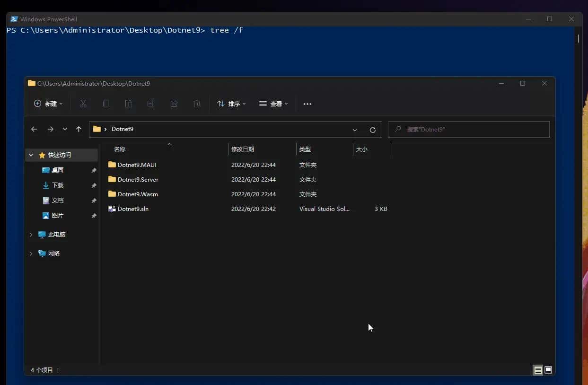Image resolution: width=588 pixels, height=385 pixels.
Task: Expand the 此电脑 tree item
Action: click(x=31, y=234)
